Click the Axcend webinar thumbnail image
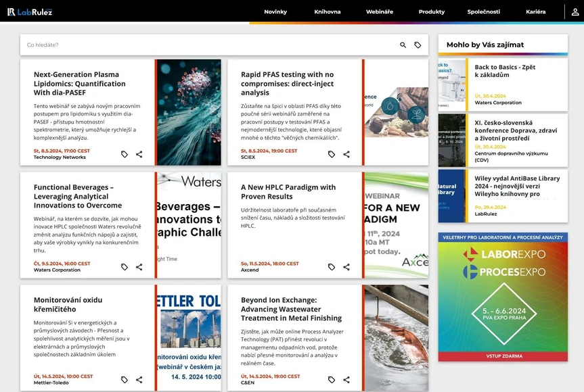Image resolution: width=584 pixels, height=392 pixels. pos(397,225)
